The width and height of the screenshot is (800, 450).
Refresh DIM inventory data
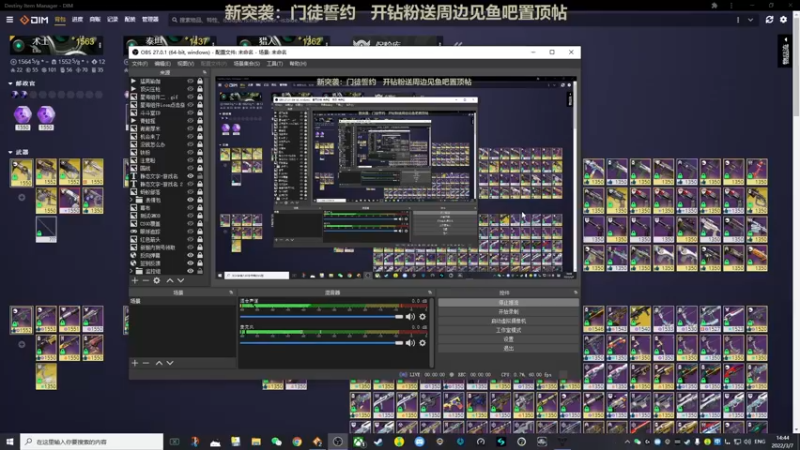(769, 20)
